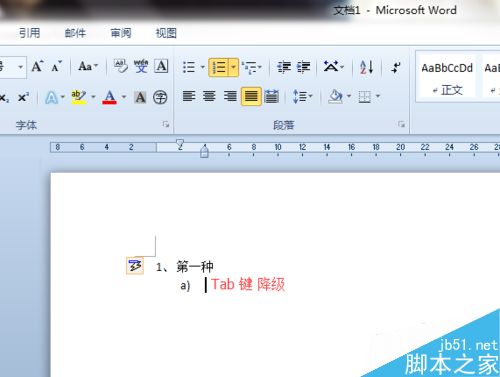The height and width of the screenshot is (377, 500).
Task: Click the Enclose Characters icon
Action: coord(160,97)
